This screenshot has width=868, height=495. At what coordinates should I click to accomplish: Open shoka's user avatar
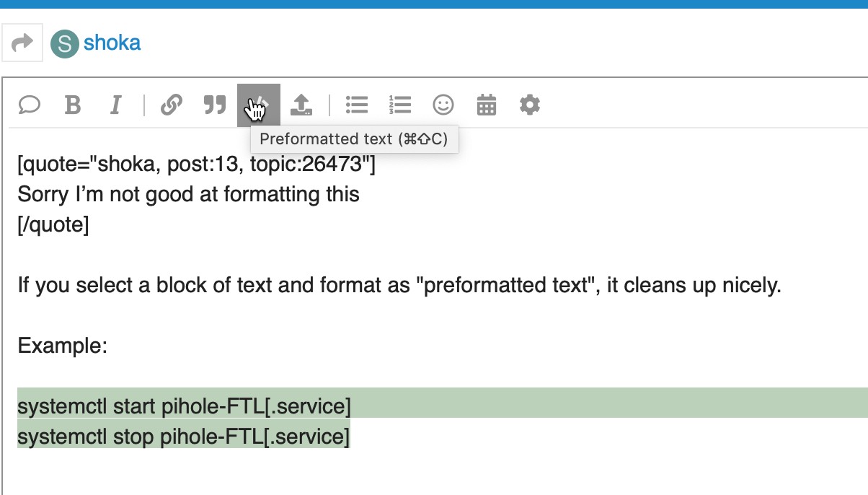click(64, 44)
